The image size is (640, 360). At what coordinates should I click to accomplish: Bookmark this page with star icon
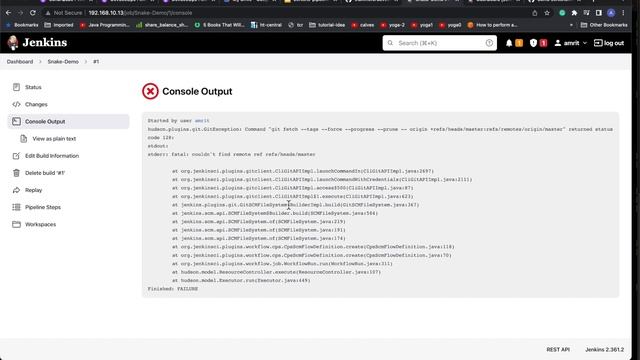tap(547, 13)
